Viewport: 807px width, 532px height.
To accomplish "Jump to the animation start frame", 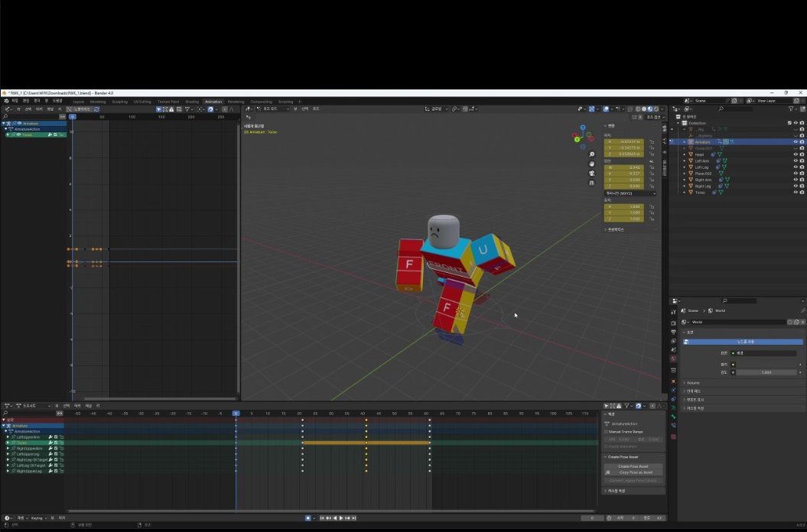I will 322,518.
